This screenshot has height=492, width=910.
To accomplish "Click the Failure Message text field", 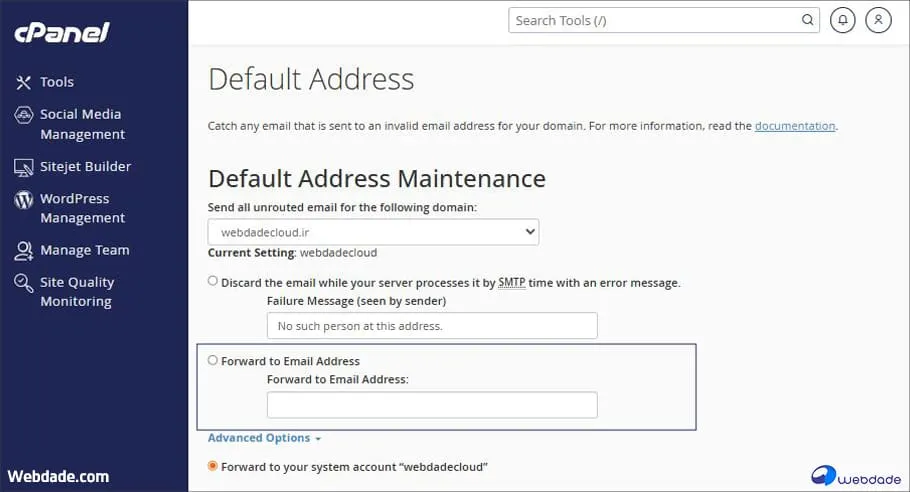I will point(432,326).
